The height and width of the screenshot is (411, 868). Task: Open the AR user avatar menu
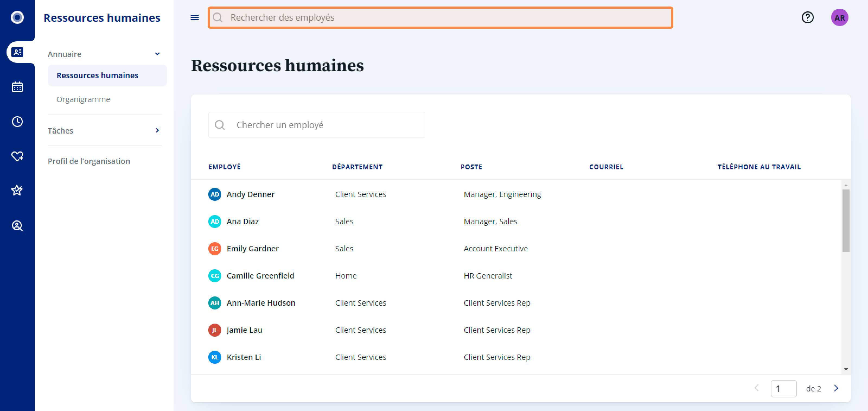pyautogui.click(x=839, y=18)
